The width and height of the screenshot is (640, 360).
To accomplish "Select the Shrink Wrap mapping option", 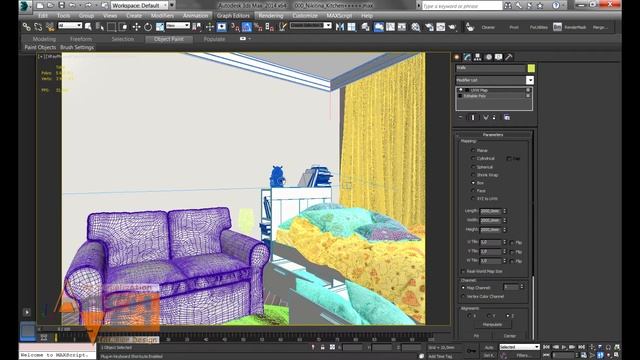I will [x=473, y=175].
